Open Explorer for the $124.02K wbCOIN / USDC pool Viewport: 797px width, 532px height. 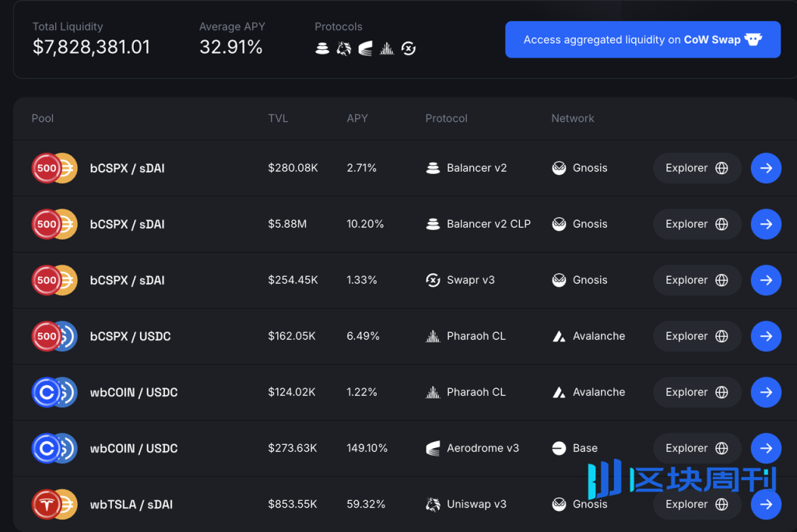(x=697, y=392)
